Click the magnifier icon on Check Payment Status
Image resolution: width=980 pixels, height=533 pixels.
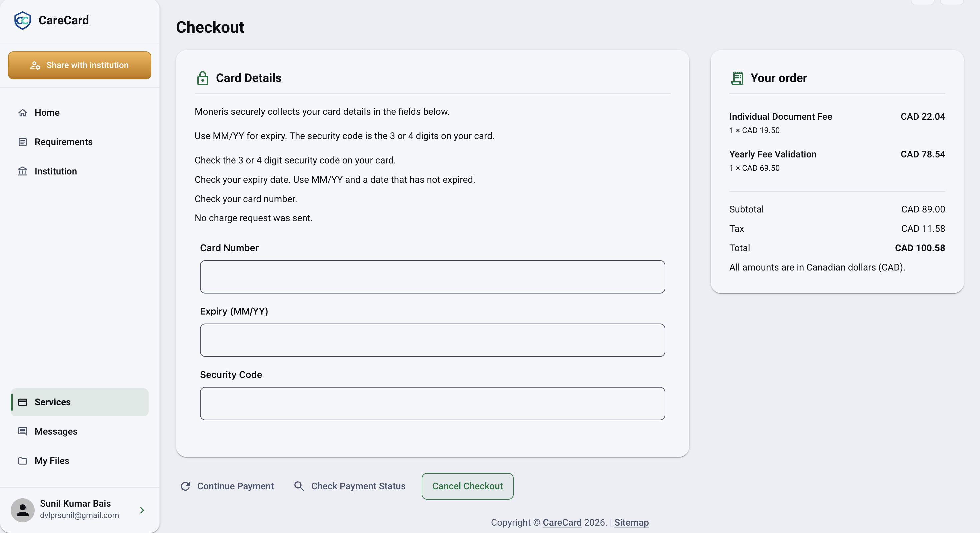click(x=299, y=486)
